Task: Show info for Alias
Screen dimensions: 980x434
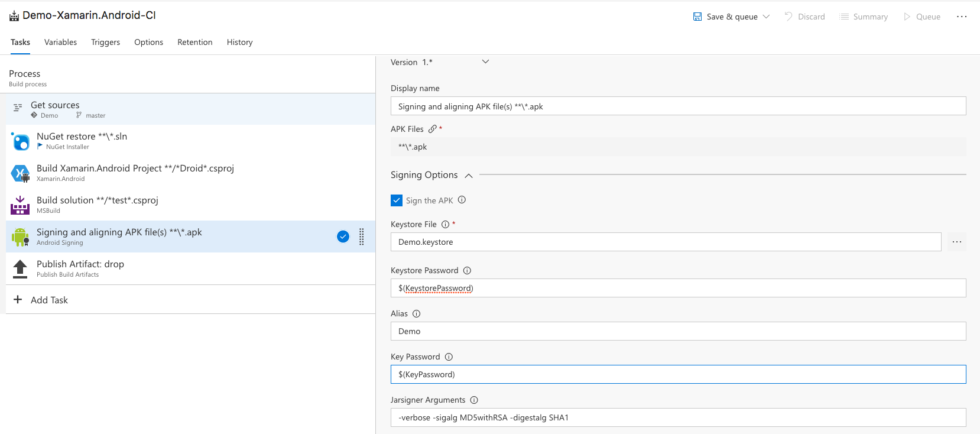Action: click(x=416, y=314)
